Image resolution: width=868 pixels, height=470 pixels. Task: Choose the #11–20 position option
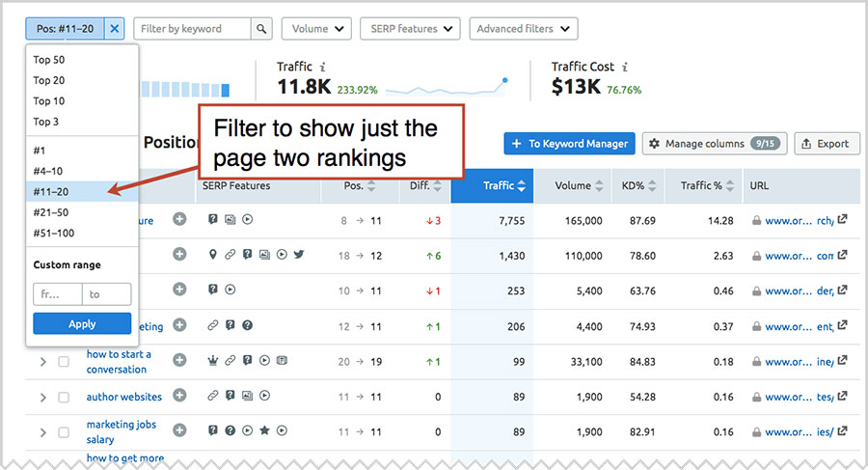pyautogui.click(x=82, y=192)
